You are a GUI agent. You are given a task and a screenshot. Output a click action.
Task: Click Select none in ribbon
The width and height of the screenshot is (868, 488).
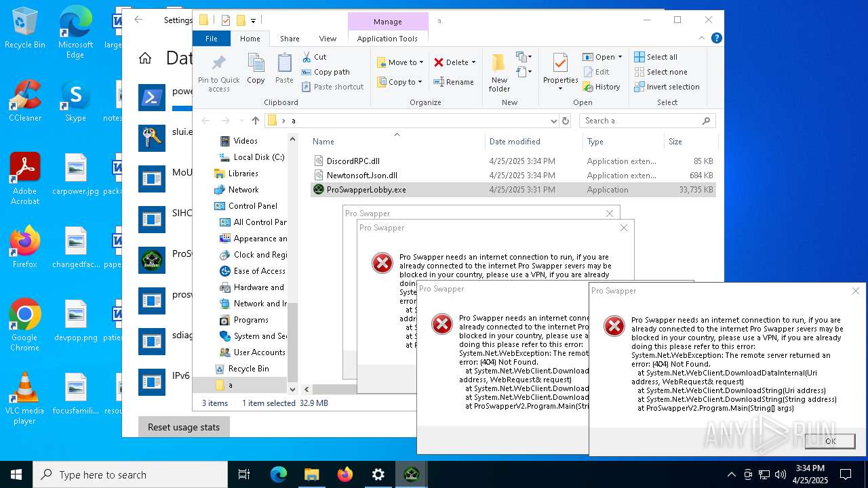tap(660, 72)
